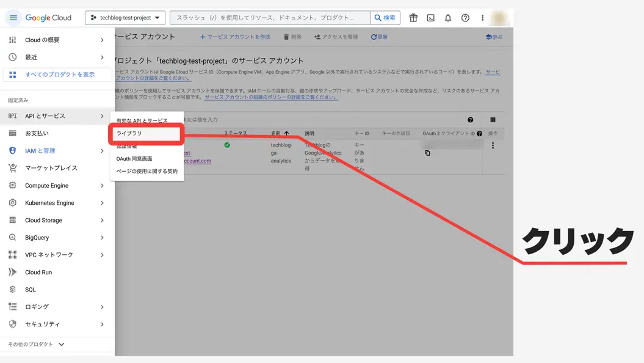The image size is (644, 363).
Task: Copy the OAuth 2 client ID
Action: [x=427, y=153]
